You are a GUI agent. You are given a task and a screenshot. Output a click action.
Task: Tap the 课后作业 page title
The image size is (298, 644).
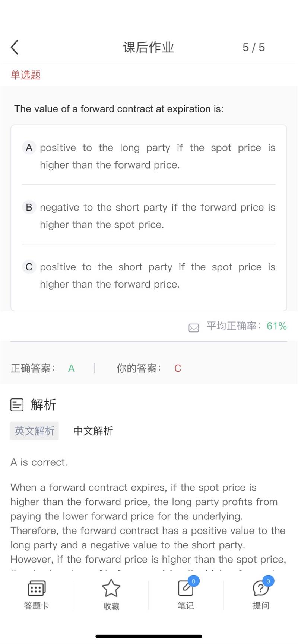point(149,47)
